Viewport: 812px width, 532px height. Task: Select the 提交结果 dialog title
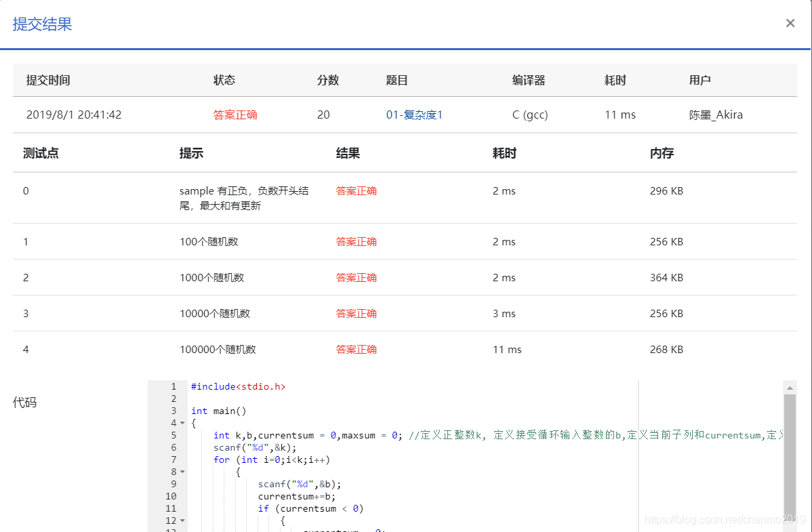(42, 24)
